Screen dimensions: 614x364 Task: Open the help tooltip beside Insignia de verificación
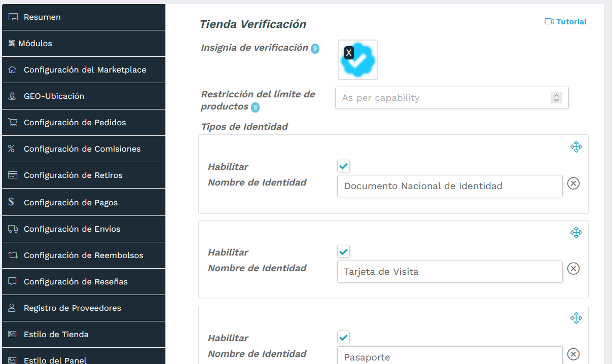click(316, 48)
